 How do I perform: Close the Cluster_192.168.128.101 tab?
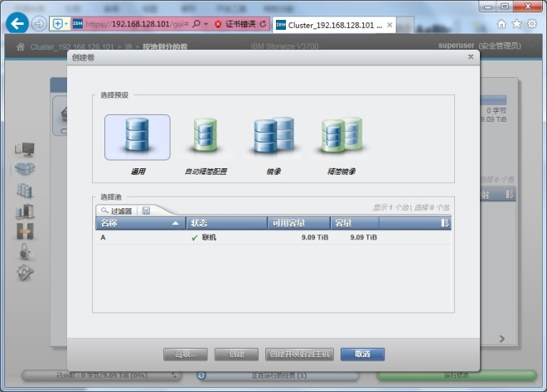[x=390, y=25]
